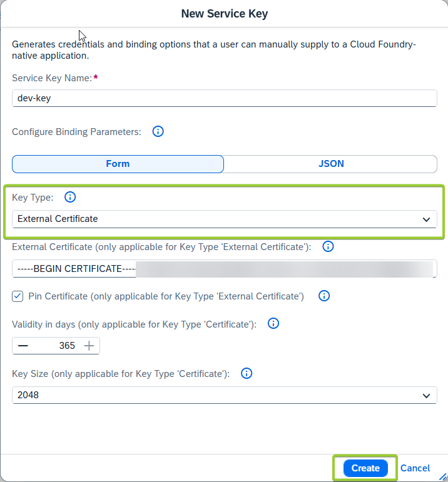Decrease validity days with minus icon

click(x=23, y=346)
